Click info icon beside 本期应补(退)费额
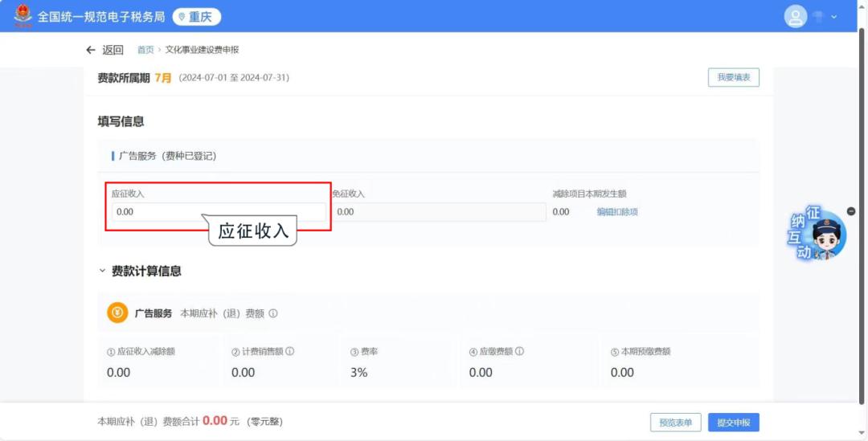 (273, 313)
